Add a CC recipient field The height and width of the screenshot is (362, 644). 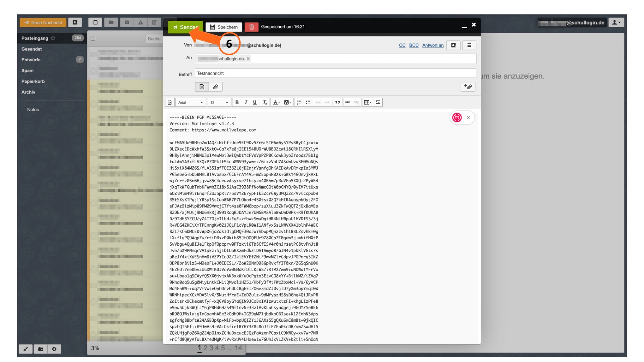[402, 45]
